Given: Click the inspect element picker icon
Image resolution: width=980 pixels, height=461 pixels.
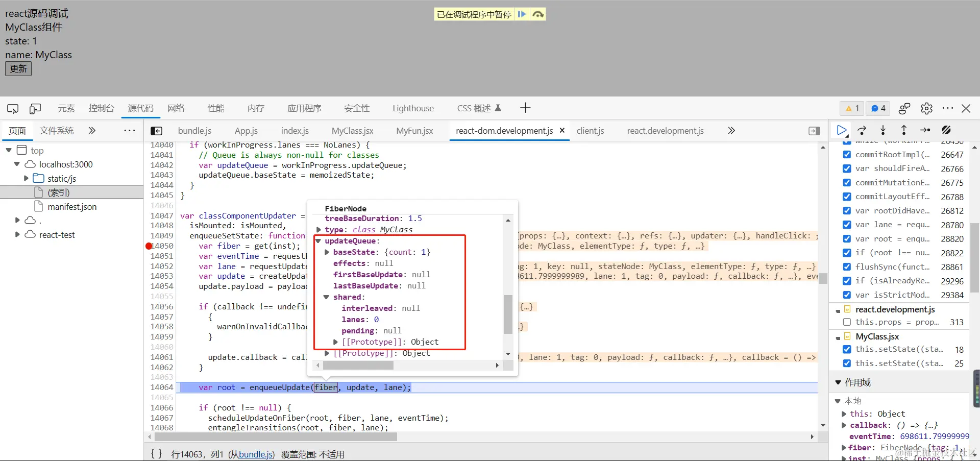Looking at the screenshot, I should (13, 108).
